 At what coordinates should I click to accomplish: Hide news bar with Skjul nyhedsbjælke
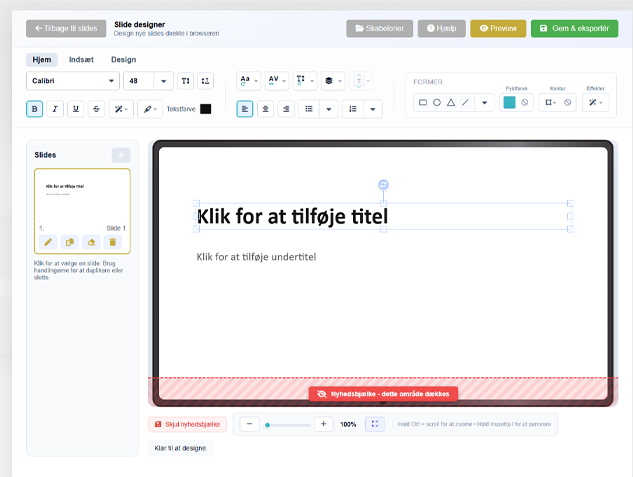(x=187, y=425)
